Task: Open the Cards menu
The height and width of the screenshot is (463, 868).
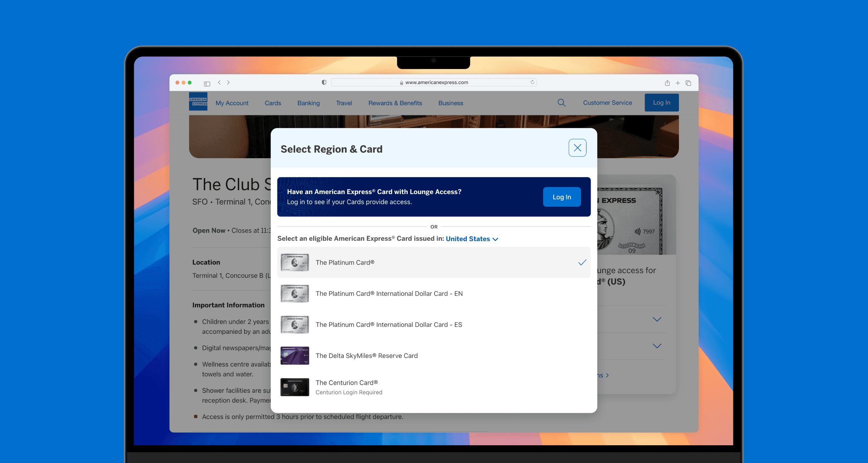Action: [273, 103]
